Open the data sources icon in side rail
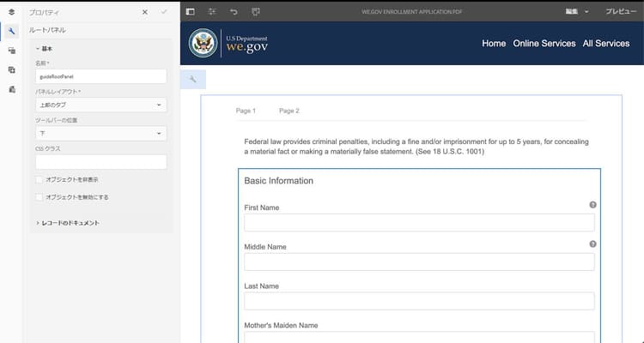644x343 pixels. pos(11,89)
